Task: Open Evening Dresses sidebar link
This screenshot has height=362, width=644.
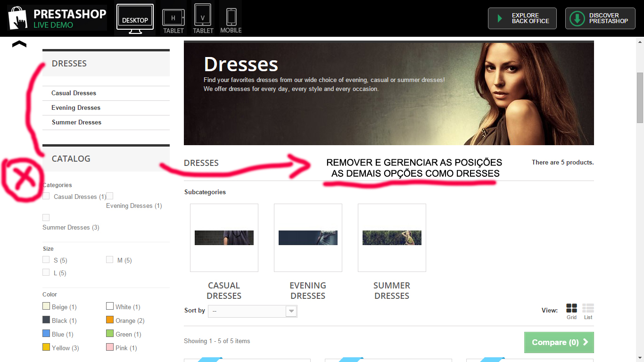Action: click(x=76, y=108)
